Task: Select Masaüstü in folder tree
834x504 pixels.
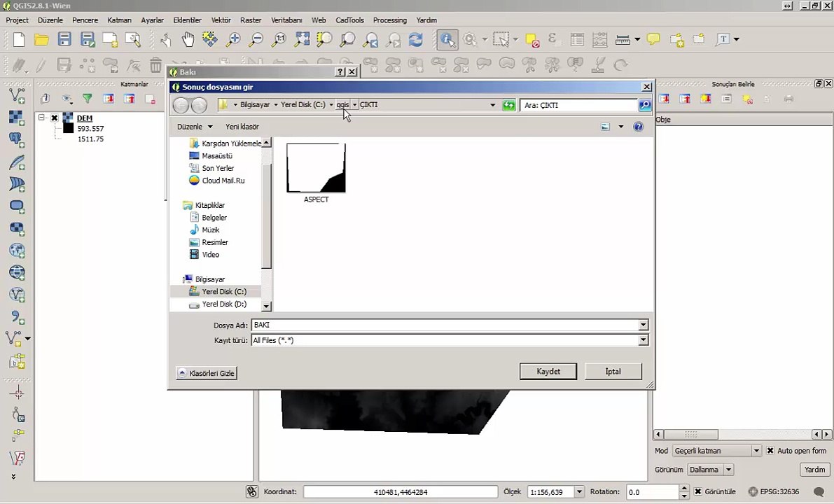Action: click(217, 156)
